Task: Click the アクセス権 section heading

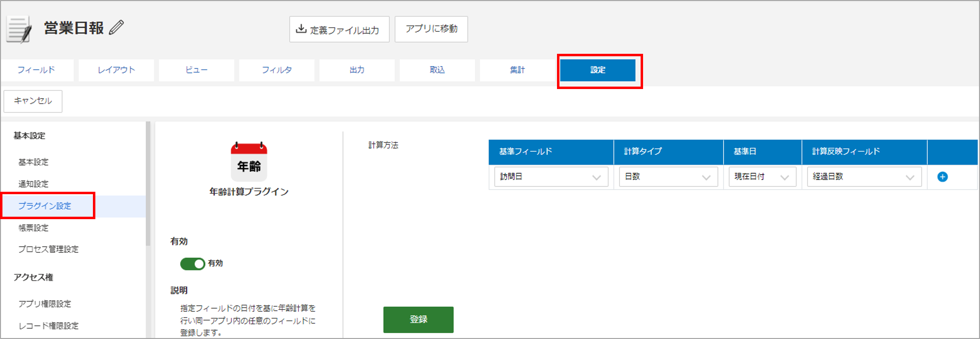Action: [x=33, y=277]
